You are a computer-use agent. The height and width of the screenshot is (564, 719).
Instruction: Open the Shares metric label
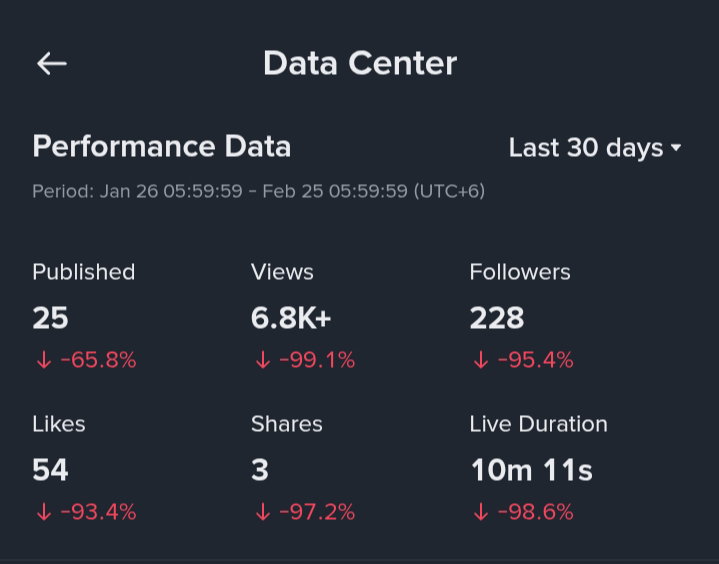[287, 424]
